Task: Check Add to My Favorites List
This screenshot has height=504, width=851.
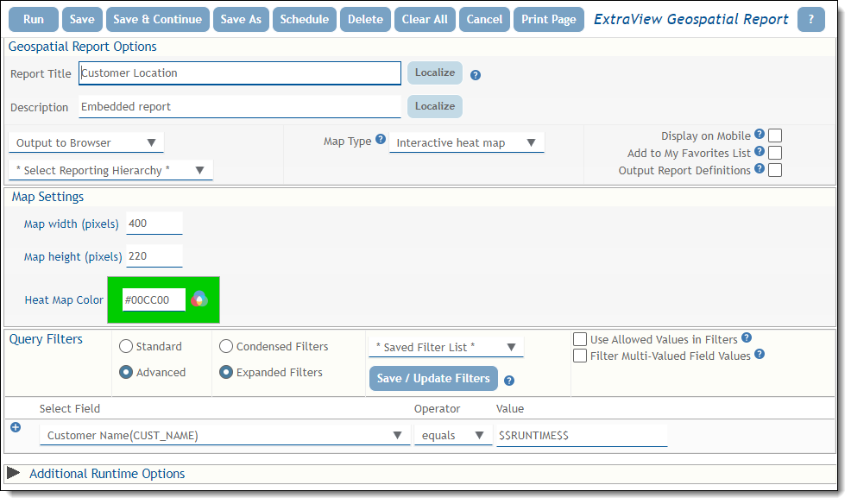Action: point(775,153)
